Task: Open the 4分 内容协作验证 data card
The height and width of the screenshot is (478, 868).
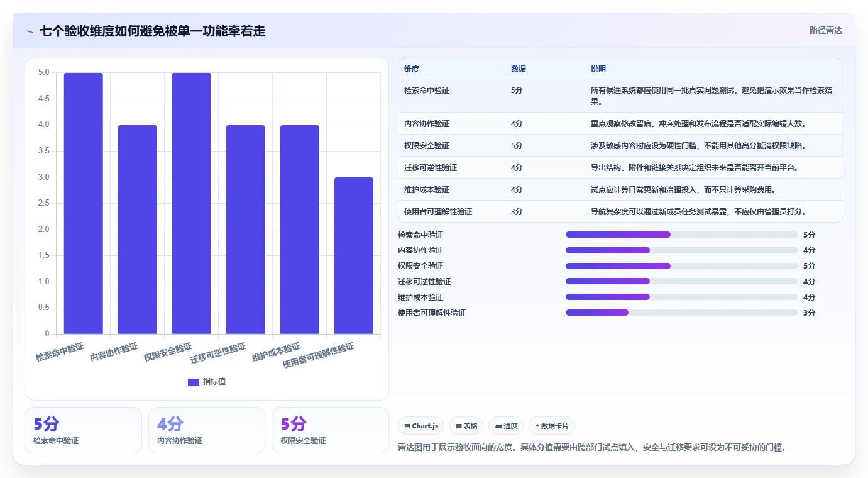Action: pos(207,430)
